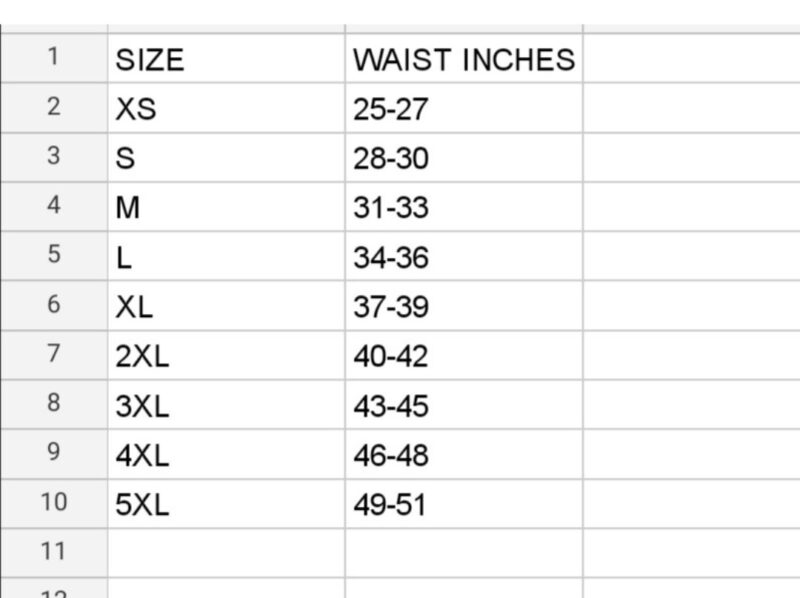
Task: Select the 2XL size cell
Action: pyautogui.click(x=225, y=356)
